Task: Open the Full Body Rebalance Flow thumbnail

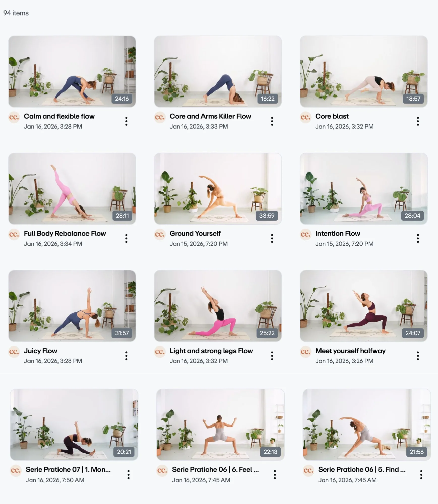Action: point(72,188)
